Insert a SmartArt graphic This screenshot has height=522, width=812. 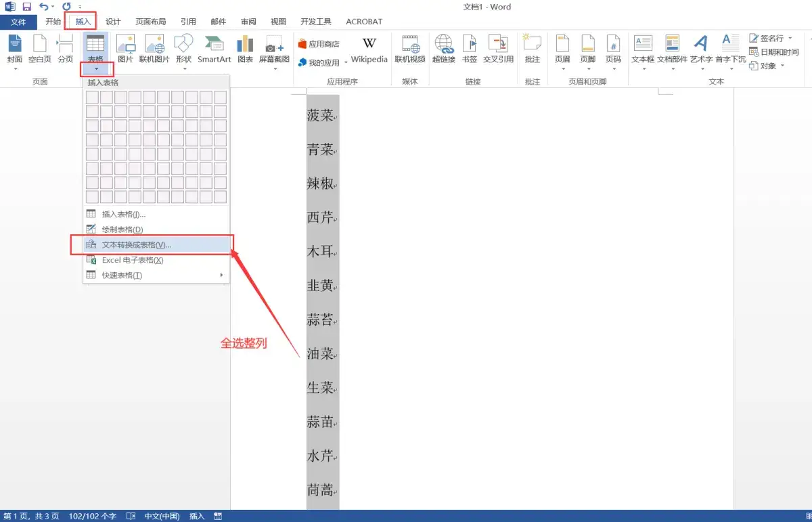215,51
